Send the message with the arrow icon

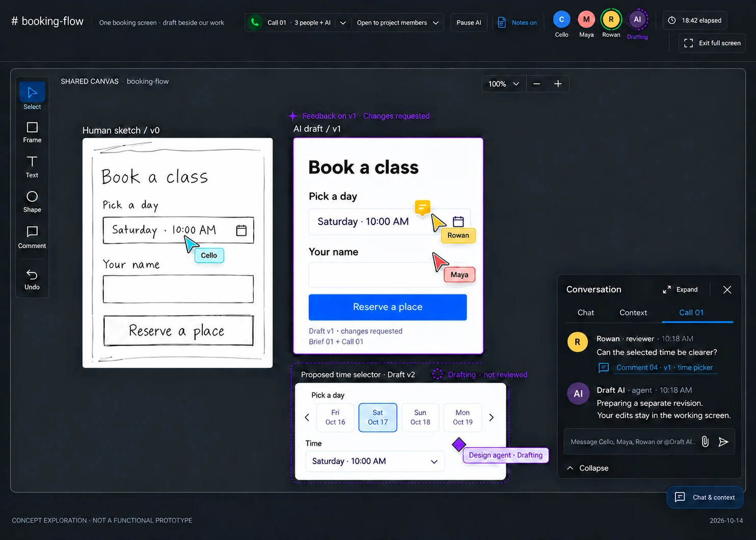(x=723, y=442)
